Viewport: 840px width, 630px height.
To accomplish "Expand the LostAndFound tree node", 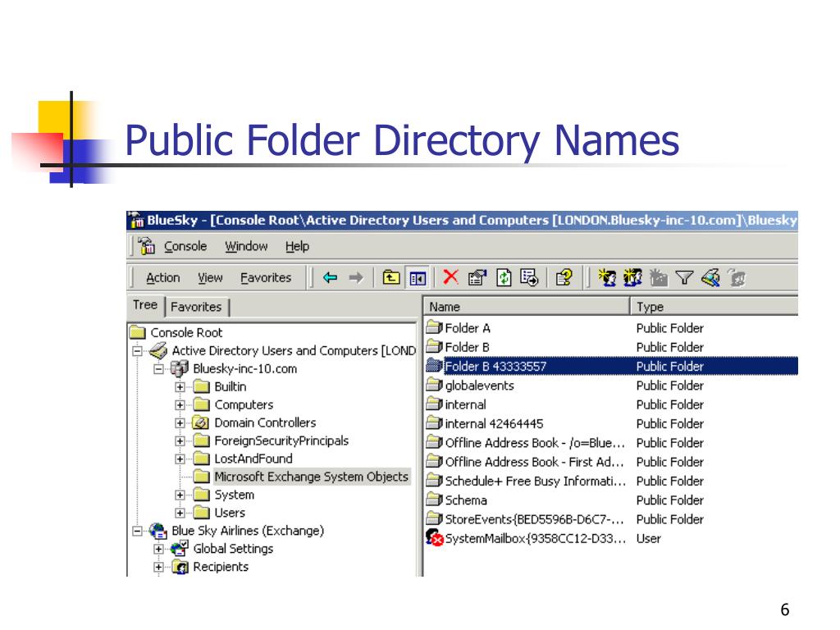I will point(180,459).
